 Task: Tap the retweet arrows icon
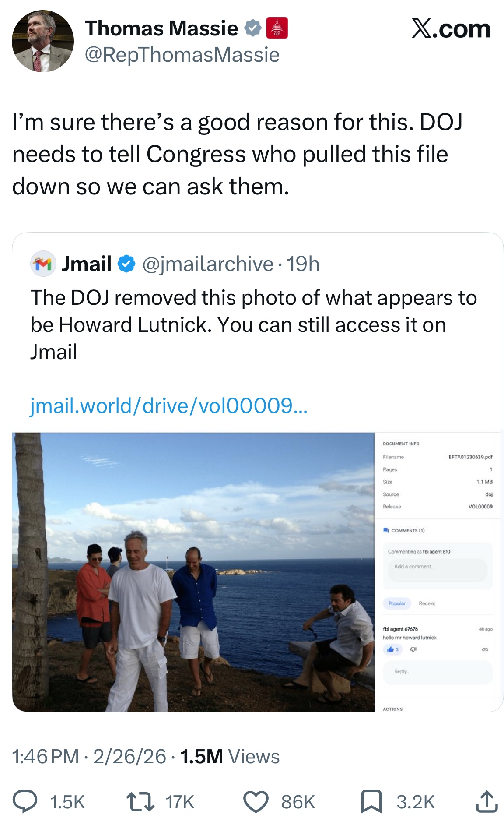click(x=140, y=802)
